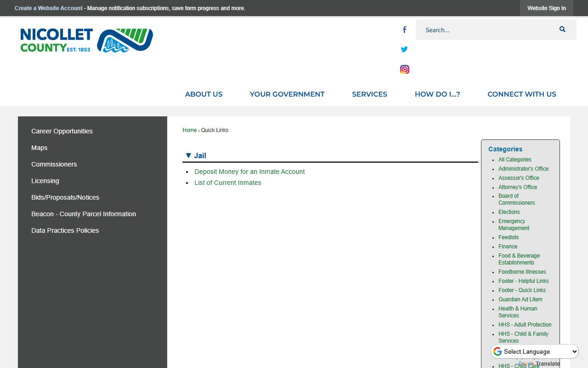Click inside the Search text field

(485, 30)
